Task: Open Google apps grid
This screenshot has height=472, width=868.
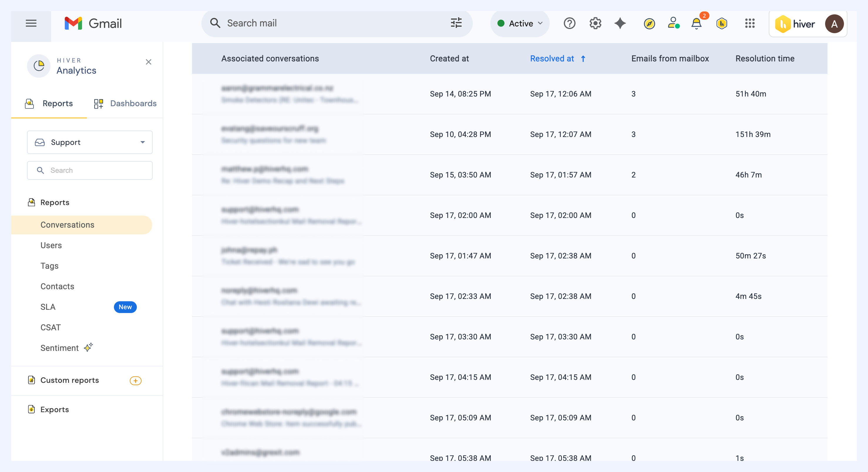Action: pos(749,23)
